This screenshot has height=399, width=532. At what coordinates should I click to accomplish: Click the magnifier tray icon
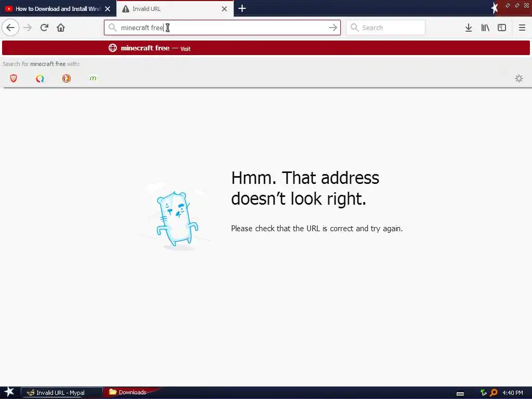494,393
